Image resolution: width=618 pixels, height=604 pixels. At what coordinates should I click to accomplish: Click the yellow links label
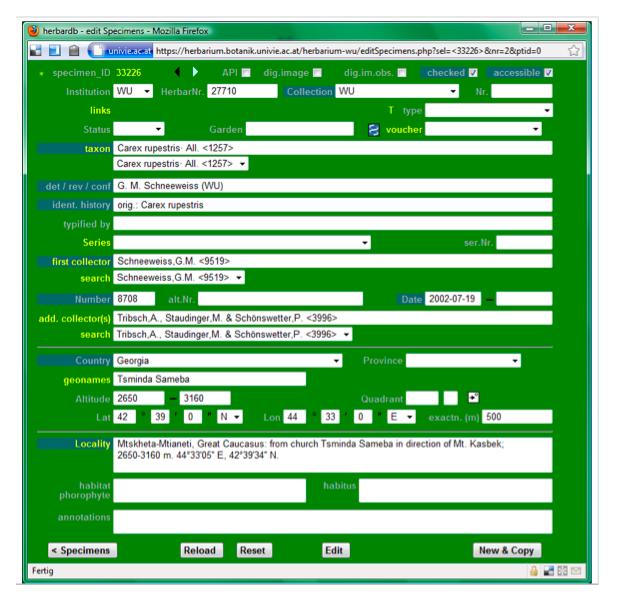tap(99, 110)
